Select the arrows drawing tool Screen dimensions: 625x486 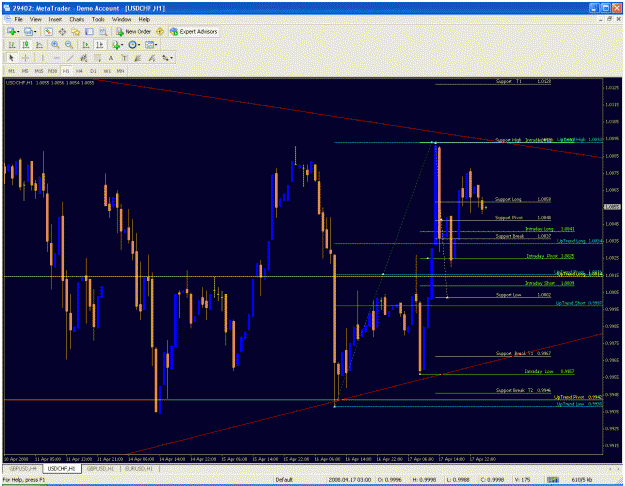click(x=165, y=58)
